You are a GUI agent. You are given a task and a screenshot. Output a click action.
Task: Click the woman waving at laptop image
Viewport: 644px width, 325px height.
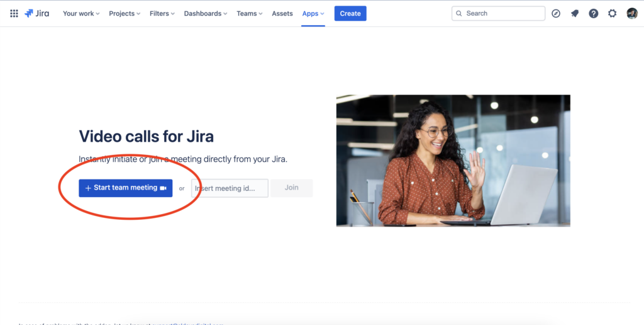pyautogui.click(x=453, y=161)
